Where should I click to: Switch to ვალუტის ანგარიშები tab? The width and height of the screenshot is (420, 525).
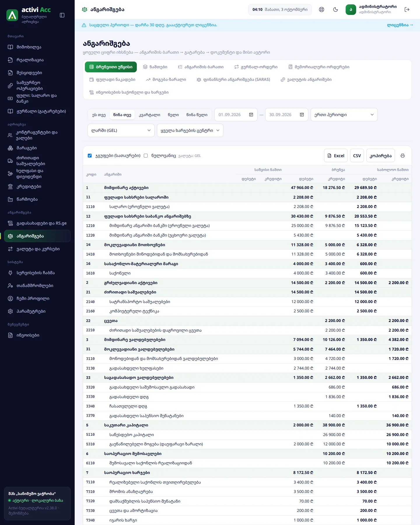(x=306, y=79)
